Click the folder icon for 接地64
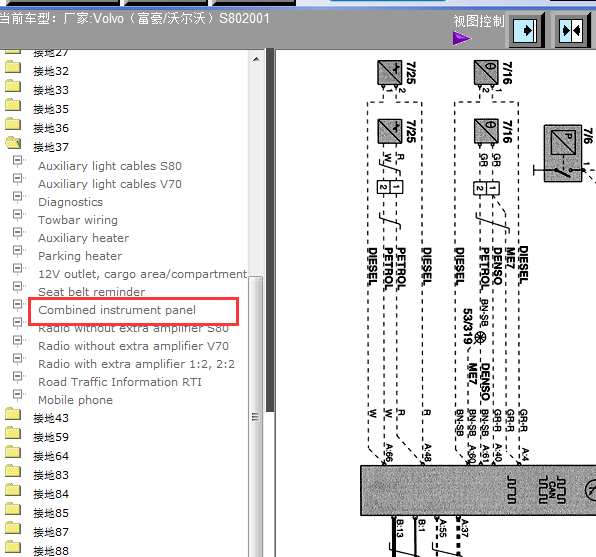This screenshot has width=596, height=557. [13, 452]
